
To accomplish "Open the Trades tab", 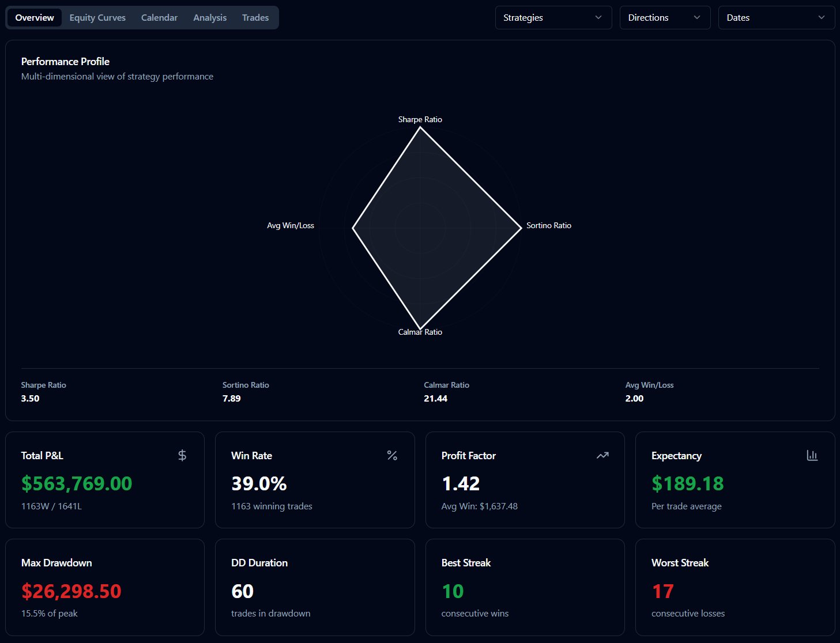I will tap(255, 17).
